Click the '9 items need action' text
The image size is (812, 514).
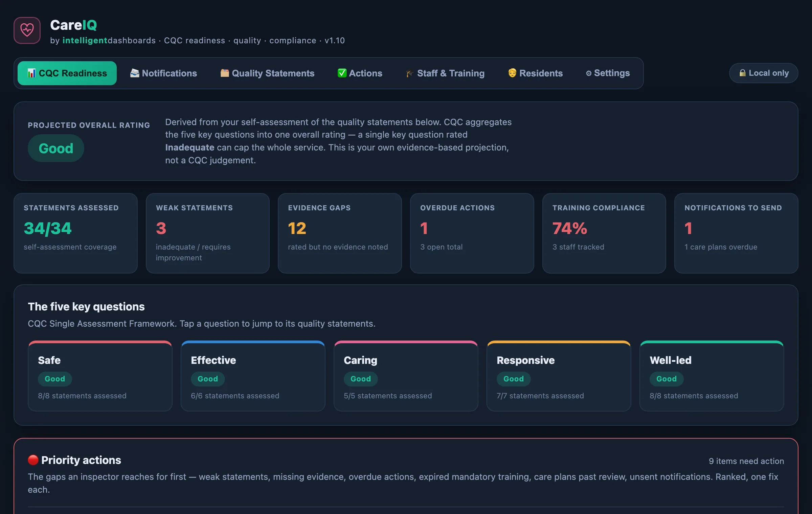tap(746, 461)
